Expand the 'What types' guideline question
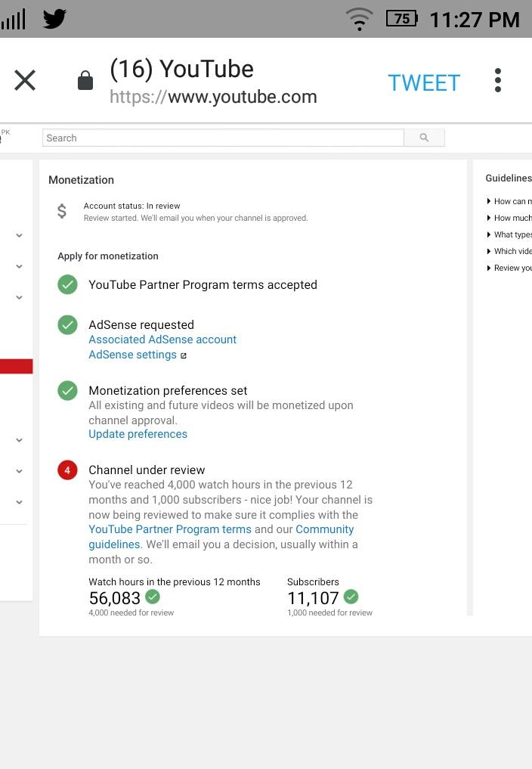 pyautogui.click(x=509, y=234)
